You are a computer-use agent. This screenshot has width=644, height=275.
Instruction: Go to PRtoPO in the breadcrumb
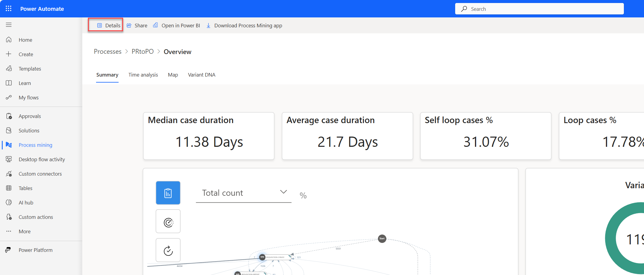click(143, 52)
